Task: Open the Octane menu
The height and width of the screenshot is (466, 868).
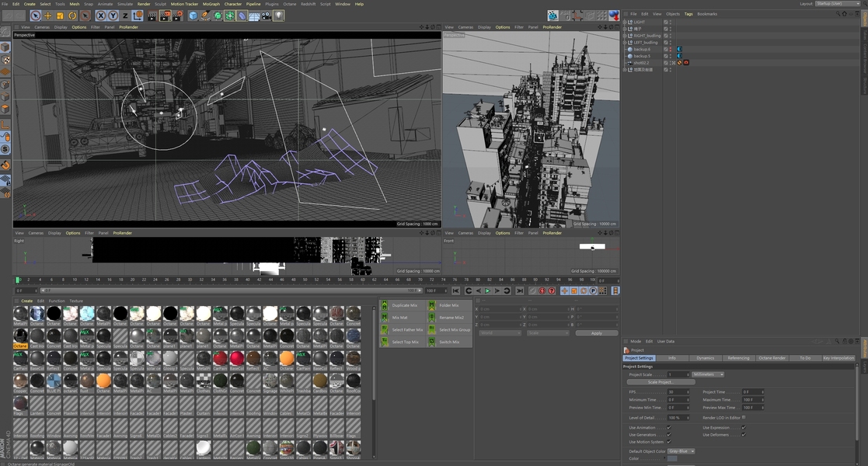Action: [x=290, y=4]
